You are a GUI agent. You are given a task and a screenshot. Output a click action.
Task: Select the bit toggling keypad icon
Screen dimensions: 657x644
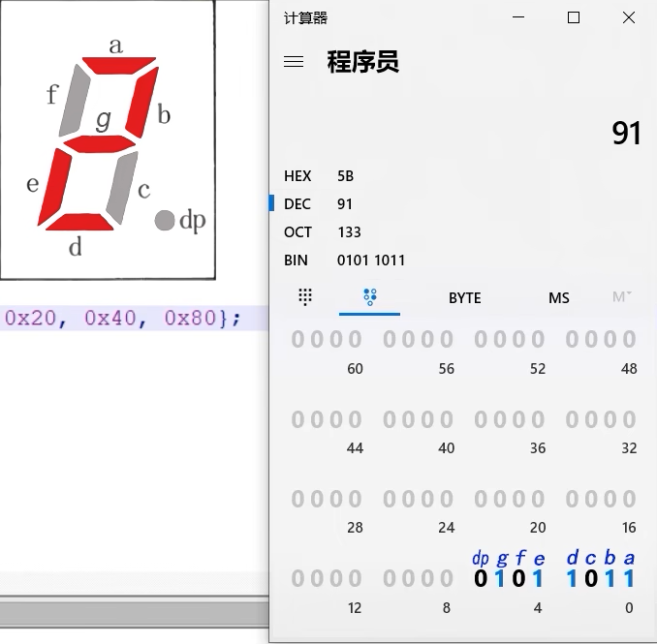[x=369, y=297]
